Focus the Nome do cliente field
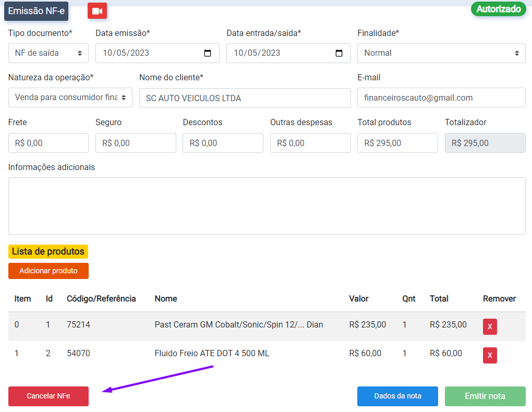The width and height of the screenshot is (532, 412). [x=245, y=98]
